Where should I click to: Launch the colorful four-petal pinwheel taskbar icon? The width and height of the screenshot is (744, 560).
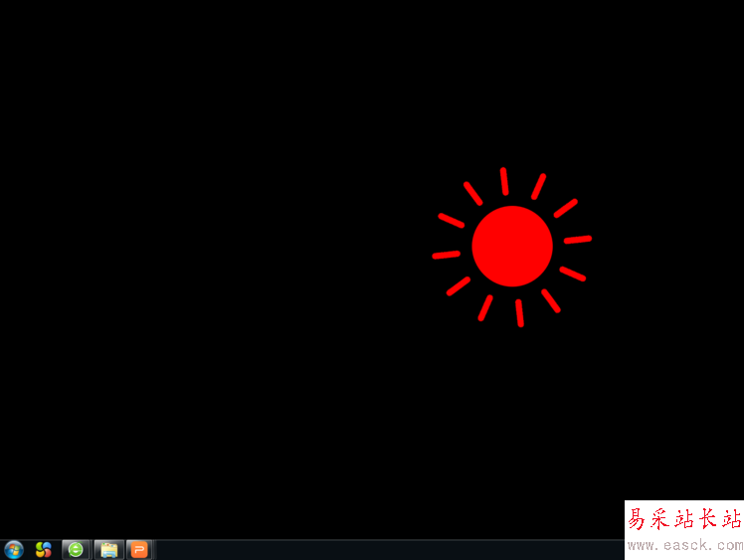coord(44,550)
